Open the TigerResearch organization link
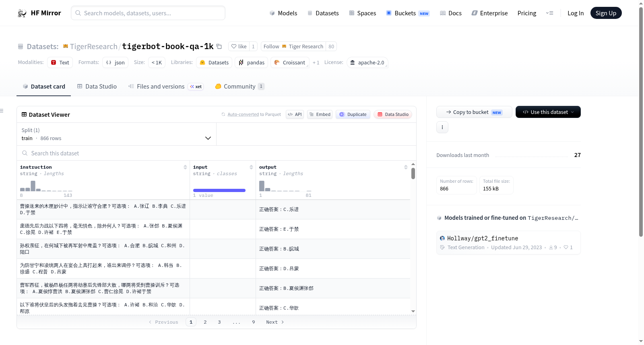The width and height of the screenshot is (644, 345). [94, 46]
